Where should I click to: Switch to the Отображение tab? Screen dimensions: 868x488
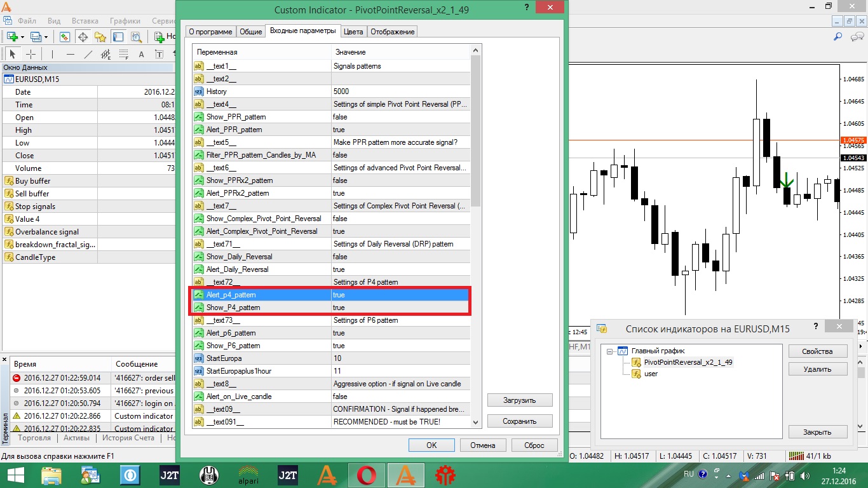392,32
